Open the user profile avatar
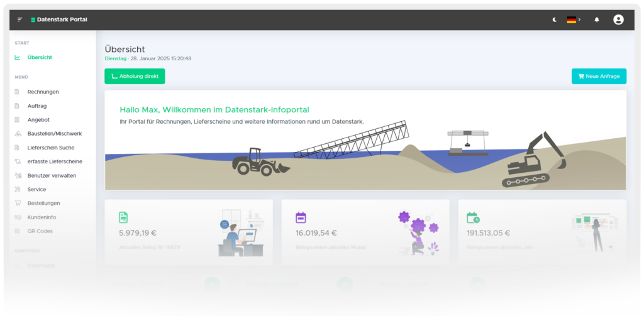This screenshot has height=316, width=644. (618, 19)
